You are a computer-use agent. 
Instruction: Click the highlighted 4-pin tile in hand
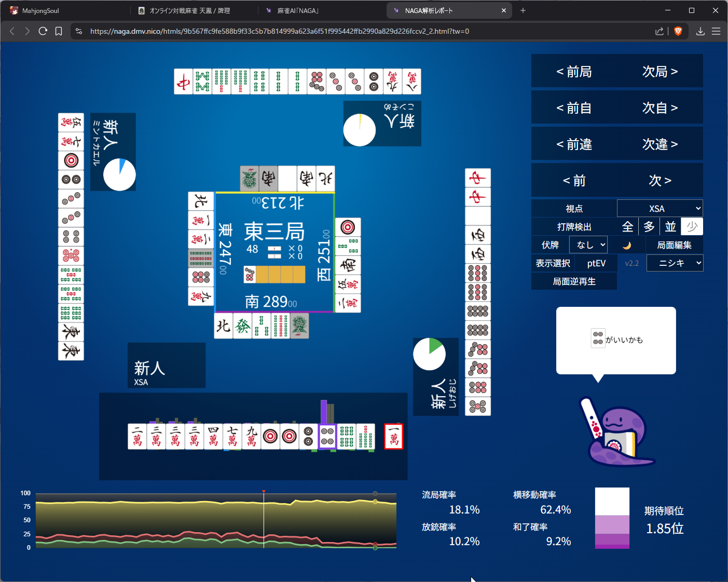[x=327, y=437]
